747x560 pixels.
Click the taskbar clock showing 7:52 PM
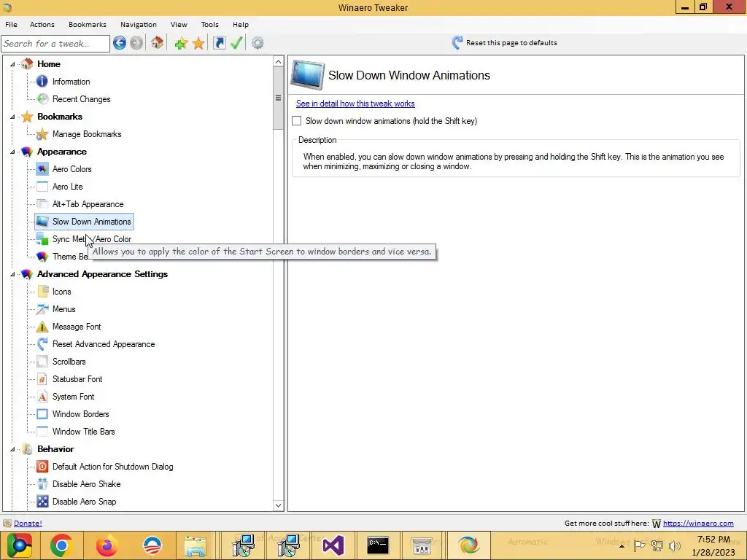(x=713, y=545)
